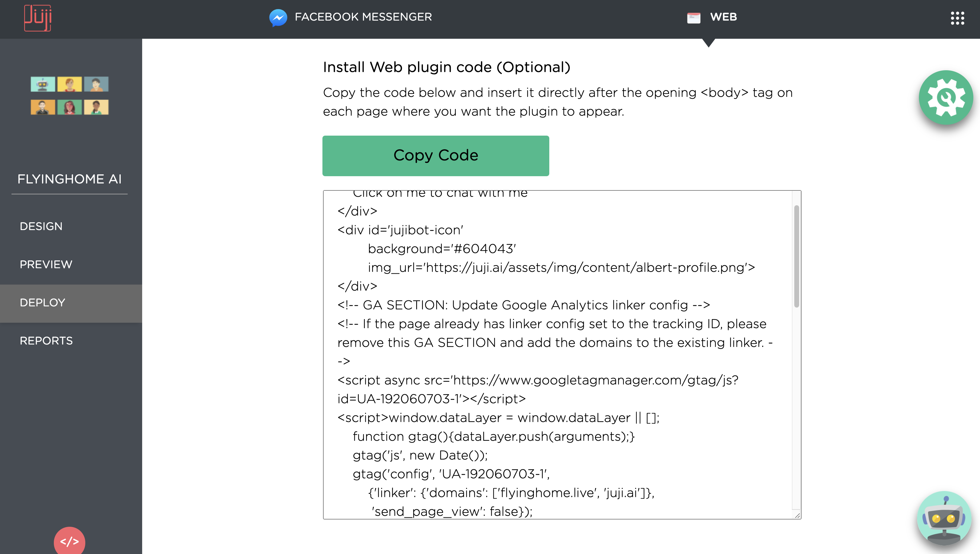Open the Design section
Viewport: 980px width, 554px height.
[x=41, y=226]
